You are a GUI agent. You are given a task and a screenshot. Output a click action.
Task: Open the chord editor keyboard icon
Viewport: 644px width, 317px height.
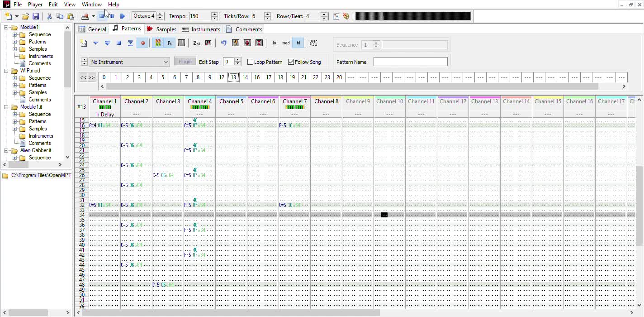click(x=208, y=43)
